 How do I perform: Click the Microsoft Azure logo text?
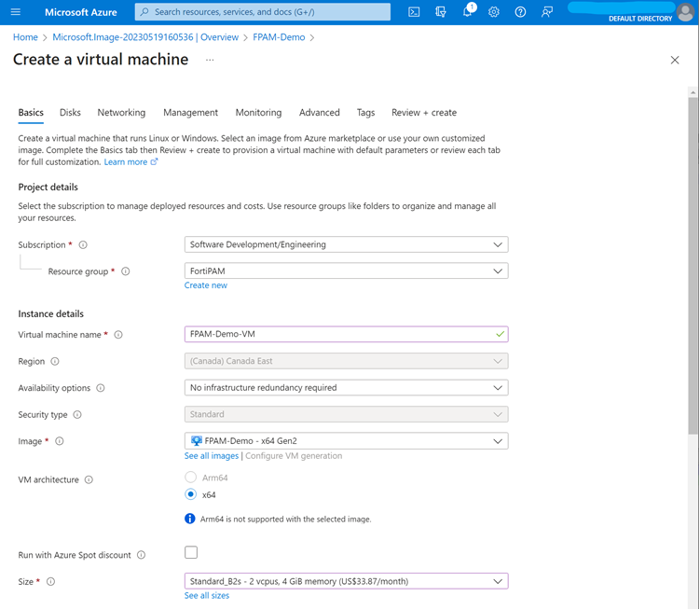pos(81,12)
